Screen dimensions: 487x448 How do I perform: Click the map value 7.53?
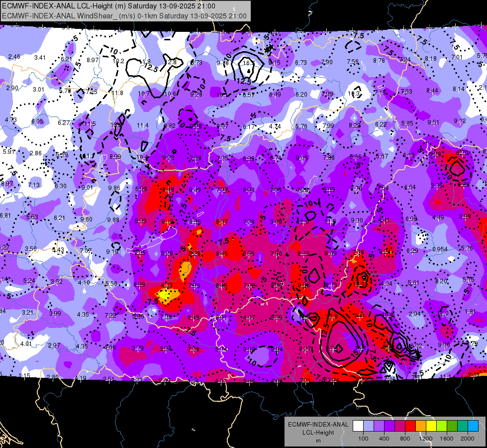406,92
